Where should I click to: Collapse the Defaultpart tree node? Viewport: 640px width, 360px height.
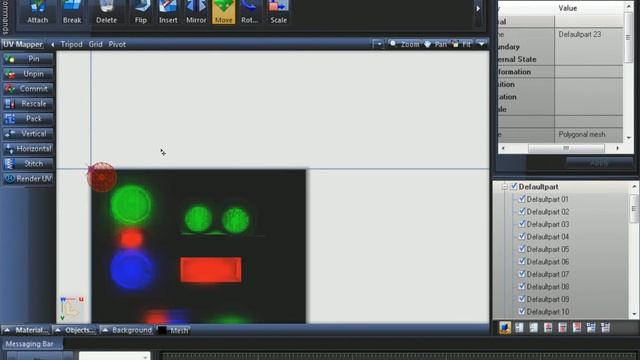(504, 187)
